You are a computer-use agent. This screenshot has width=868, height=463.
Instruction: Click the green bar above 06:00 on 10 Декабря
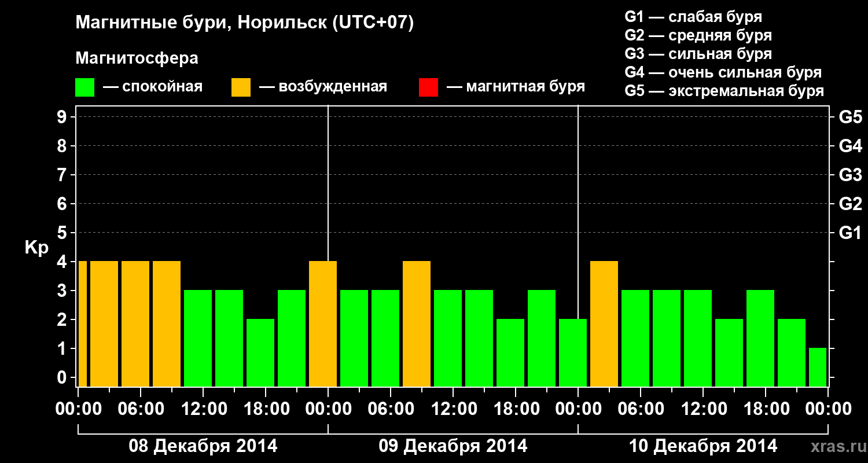635,339
